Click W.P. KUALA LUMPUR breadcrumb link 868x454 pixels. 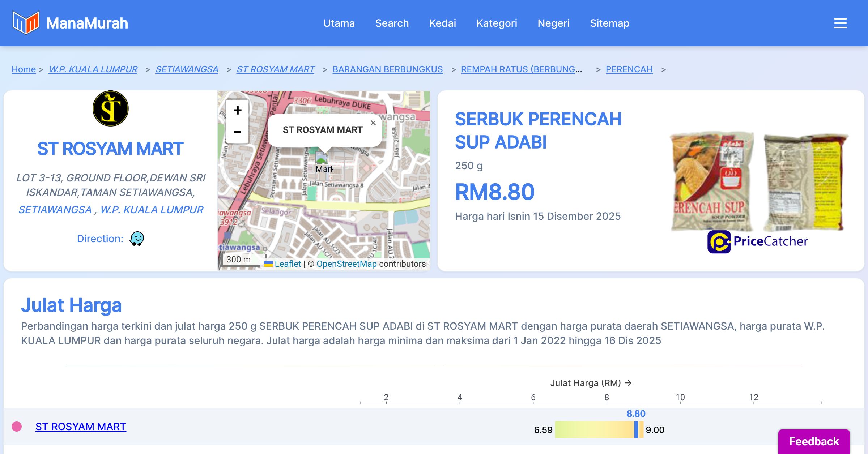click(x=93, y=69)
